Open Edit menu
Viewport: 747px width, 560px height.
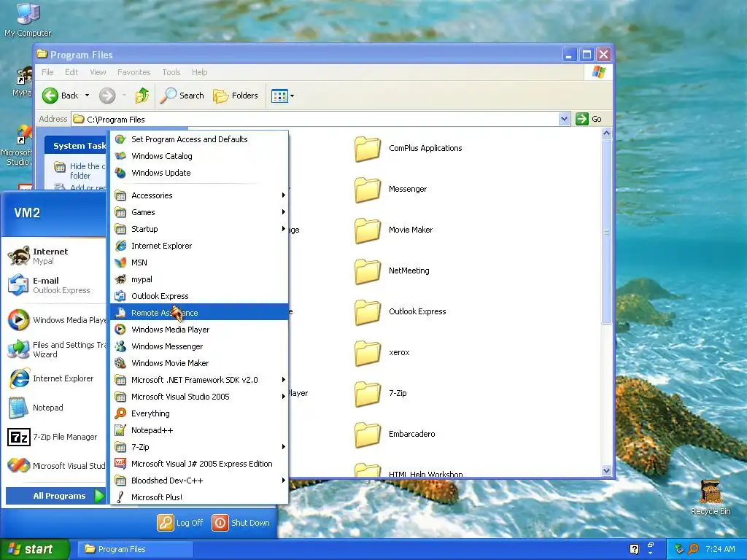tap(71, 72)
